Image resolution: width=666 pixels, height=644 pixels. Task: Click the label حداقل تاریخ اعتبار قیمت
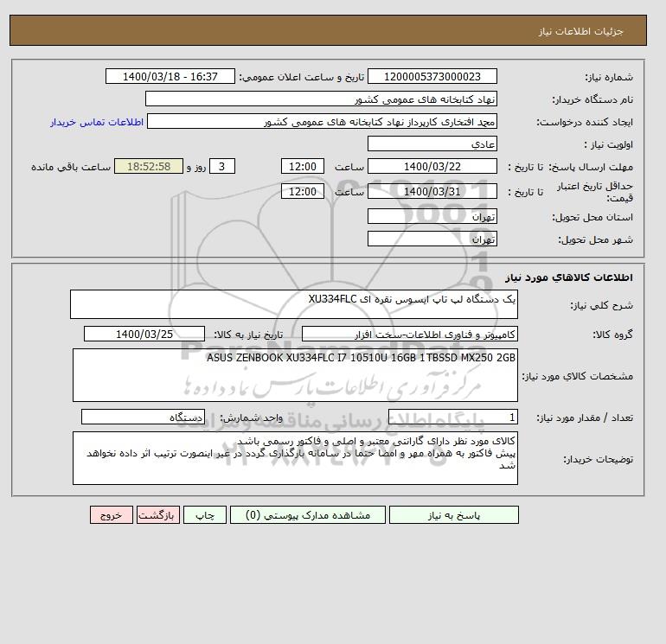(595, 192)
